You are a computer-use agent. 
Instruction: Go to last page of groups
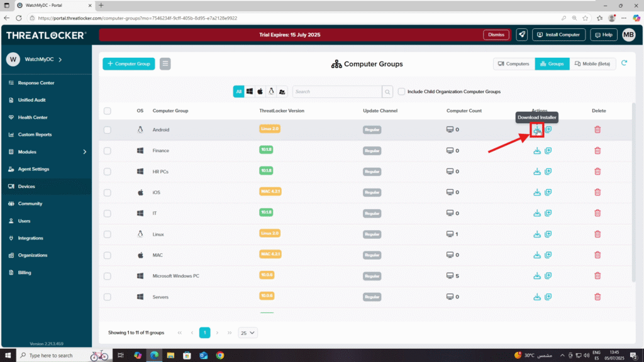[230, 333]
